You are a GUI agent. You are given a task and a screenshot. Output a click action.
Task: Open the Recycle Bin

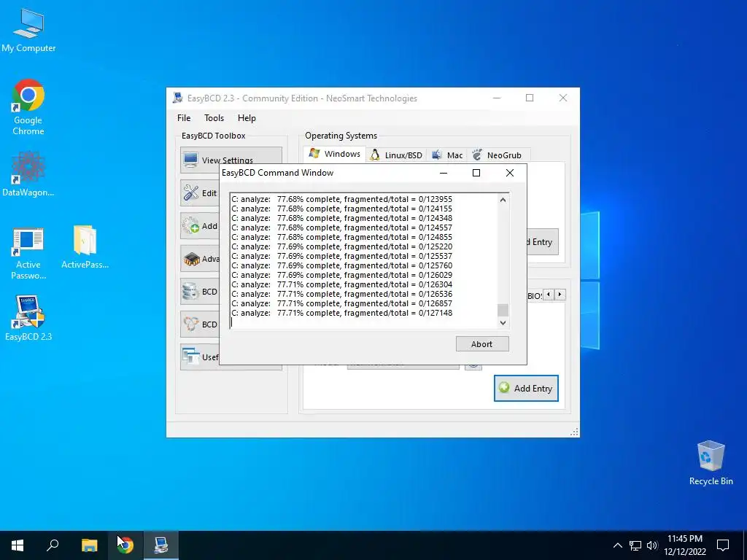click(711, 463)
